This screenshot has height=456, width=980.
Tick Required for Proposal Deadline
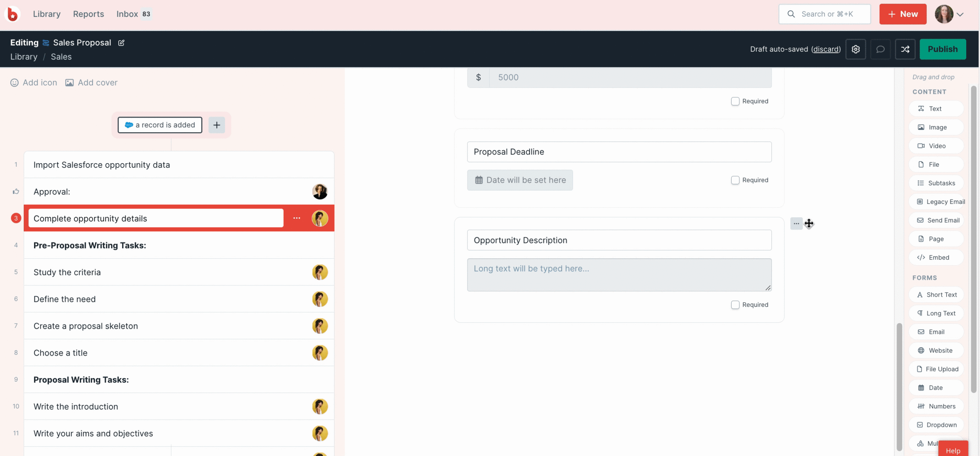coord(735,180)
